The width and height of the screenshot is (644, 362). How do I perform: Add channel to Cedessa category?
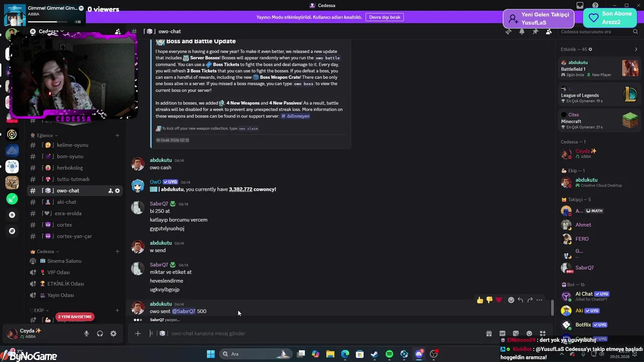click(117, 251)
